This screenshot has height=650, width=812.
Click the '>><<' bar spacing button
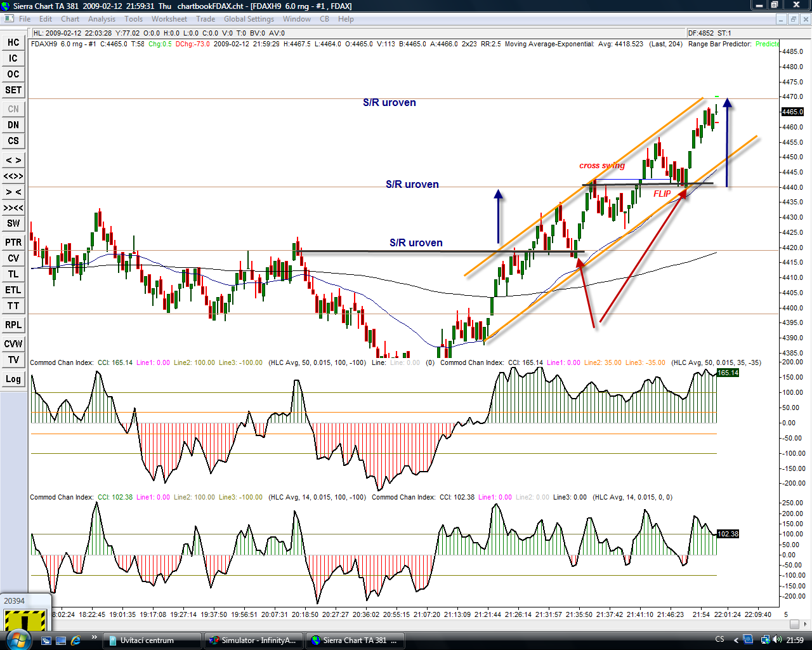(13, 208)
